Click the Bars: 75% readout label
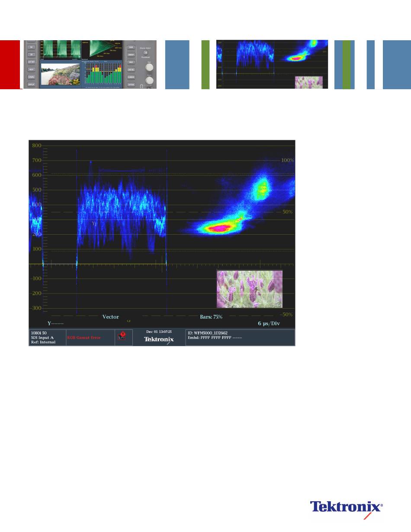411x532 pixels. tap(211, 317)
